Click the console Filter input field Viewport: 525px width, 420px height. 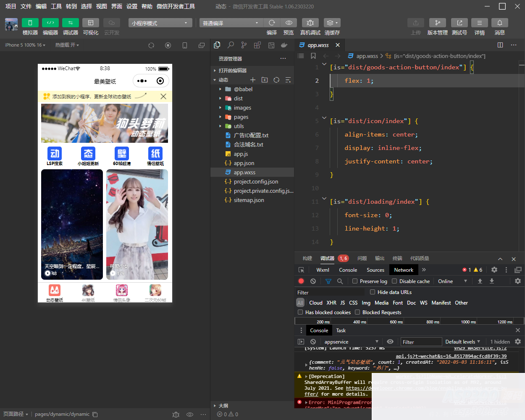click(421, 342)
